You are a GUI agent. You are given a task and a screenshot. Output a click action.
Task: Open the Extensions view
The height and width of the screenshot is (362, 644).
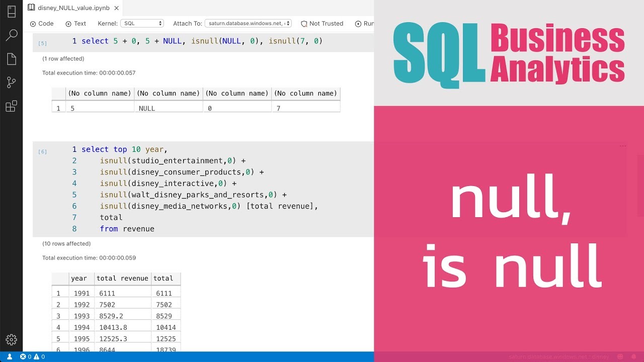coord(11,106)
